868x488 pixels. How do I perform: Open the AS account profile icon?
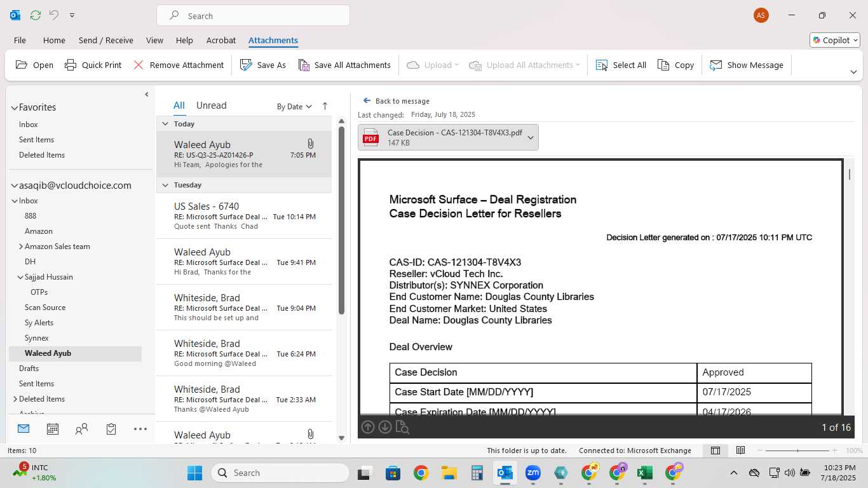tap(761, 15)
